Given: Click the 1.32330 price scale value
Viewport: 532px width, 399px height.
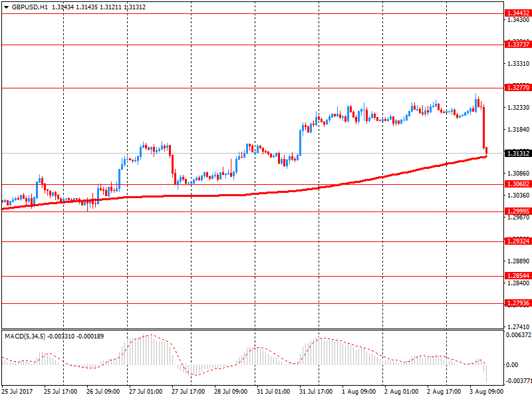Looking at the screenshot, I should click(519, 108).
